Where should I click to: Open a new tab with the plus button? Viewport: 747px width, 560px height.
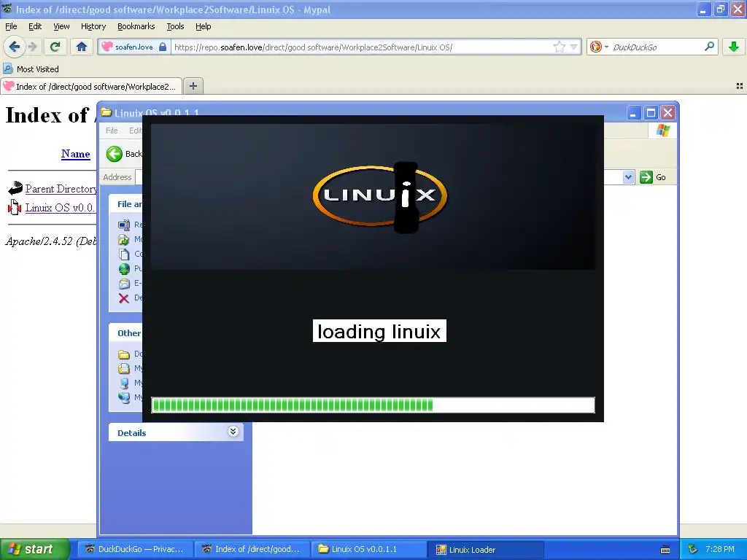click(x=193, y=86)
